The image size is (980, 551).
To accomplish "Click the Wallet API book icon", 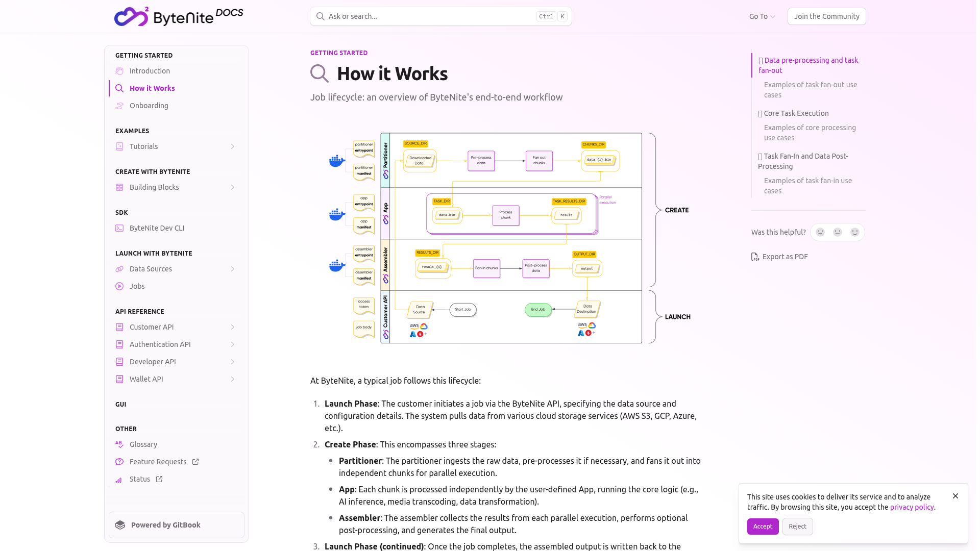I will 119,379.
